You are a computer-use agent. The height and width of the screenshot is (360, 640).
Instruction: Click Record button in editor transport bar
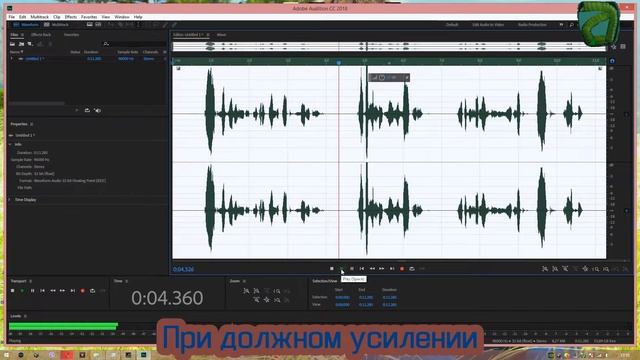click(x=402, y=269)
